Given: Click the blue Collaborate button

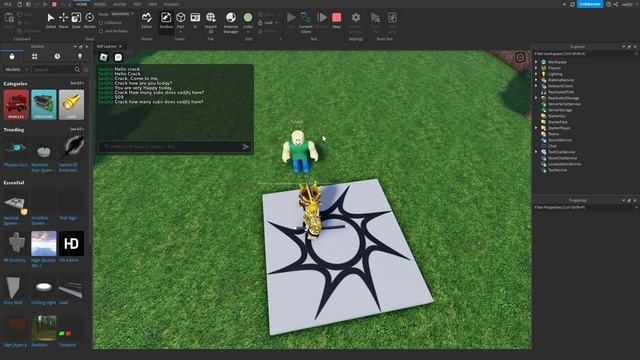Looking at the screenshot, I should (590, 4).
